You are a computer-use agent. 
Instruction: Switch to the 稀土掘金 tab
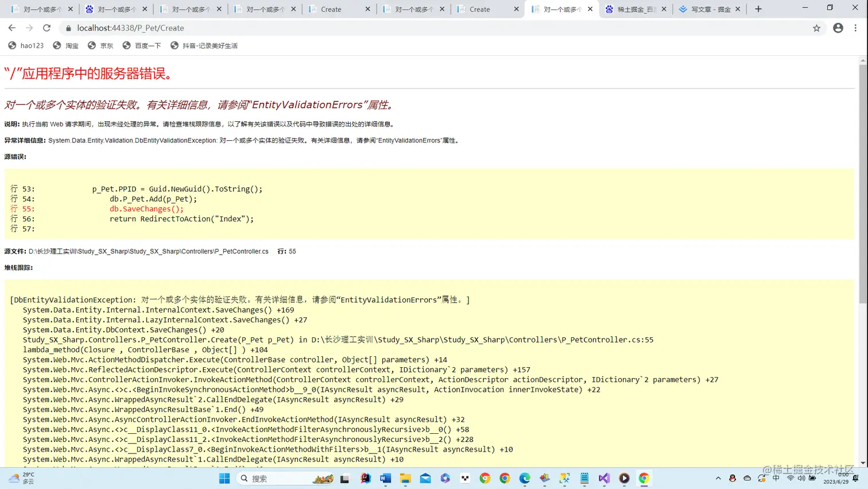[633, 9]
